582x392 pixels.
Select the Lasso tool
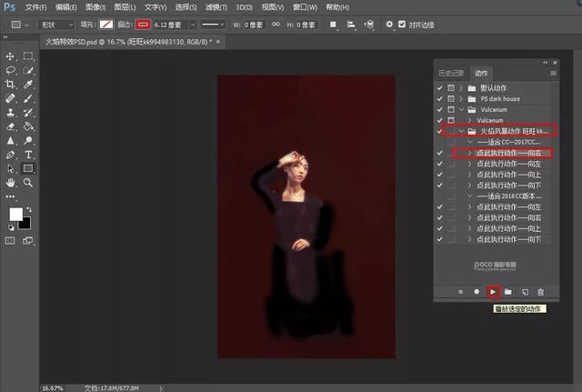coord(11,70)
